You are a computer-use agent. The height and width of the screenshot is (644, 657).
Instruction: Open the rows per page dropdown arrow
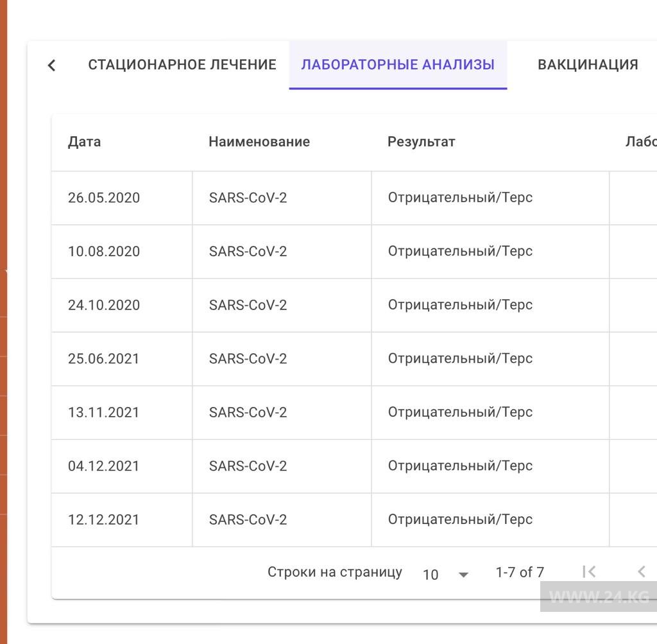pyautogui.click(x=464, y=574)
